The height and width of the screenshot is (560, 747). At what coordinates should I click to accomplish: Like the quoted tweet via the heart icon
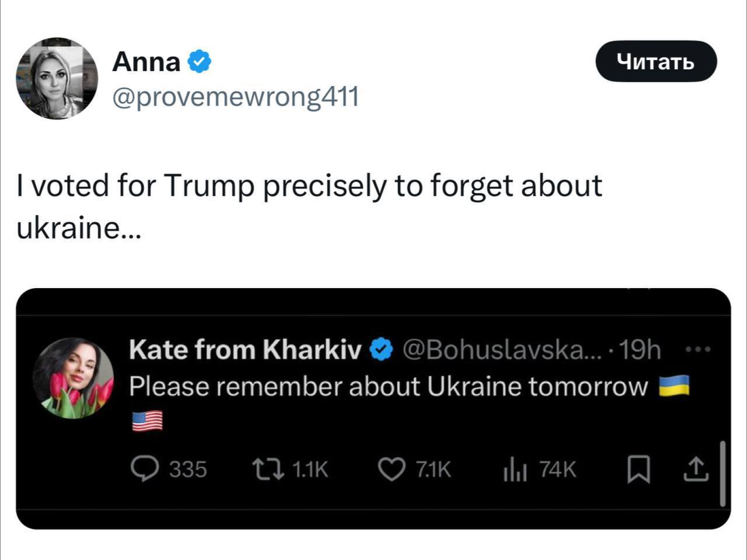point(391,469)
